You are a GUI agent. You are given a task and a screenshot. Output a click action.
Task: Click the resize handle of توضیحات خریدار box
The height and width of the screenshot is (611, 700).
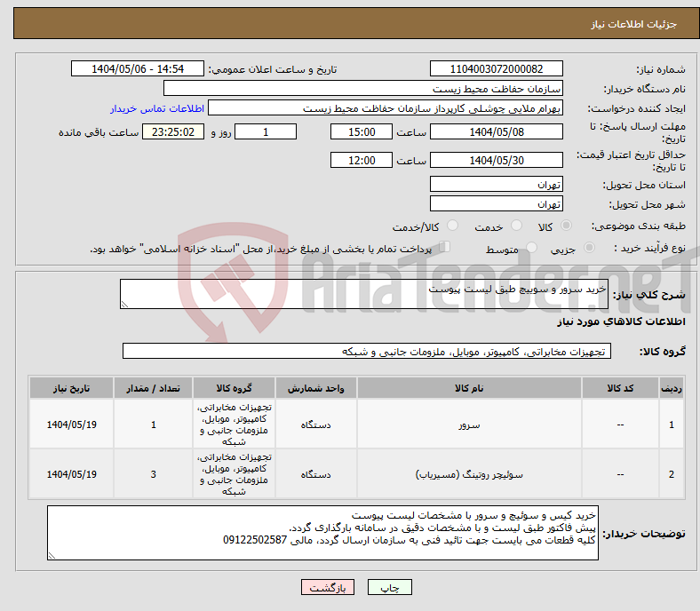point(52,556)
